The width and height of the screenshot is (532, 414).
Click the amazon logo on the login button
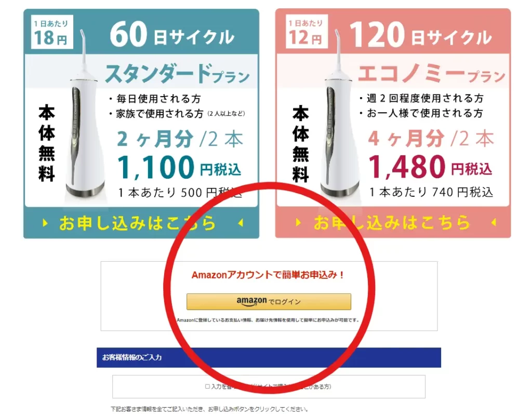251,301
